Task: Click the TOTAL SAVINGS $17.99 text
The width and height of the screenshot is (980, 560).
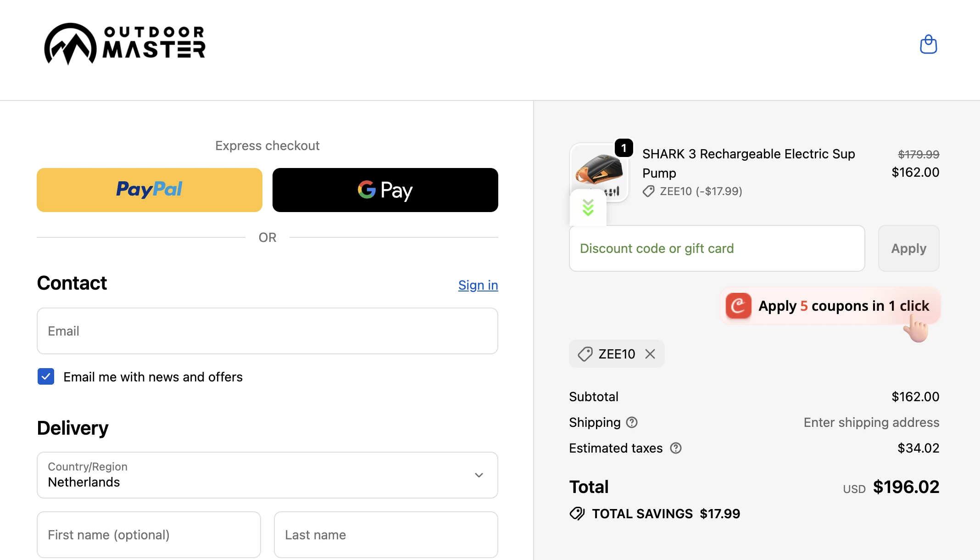Action: click(x=666, y=514)
